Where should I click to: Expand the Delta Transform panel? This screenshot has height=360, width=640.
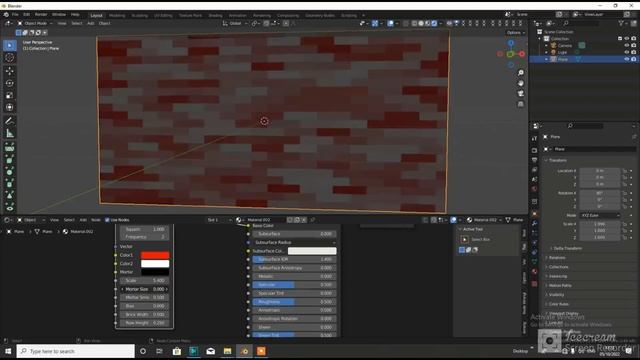click(x=567, y=248)
